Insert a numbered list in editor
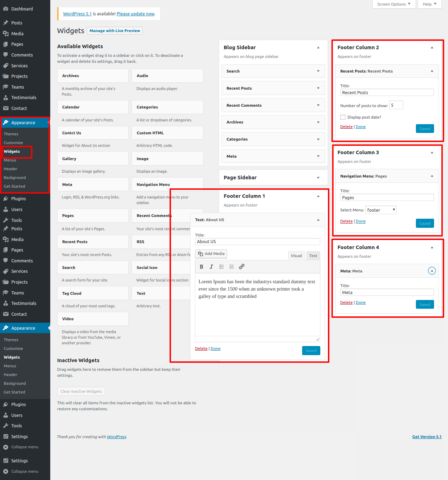The image size is (448, 480). click(x=232, y=267)
